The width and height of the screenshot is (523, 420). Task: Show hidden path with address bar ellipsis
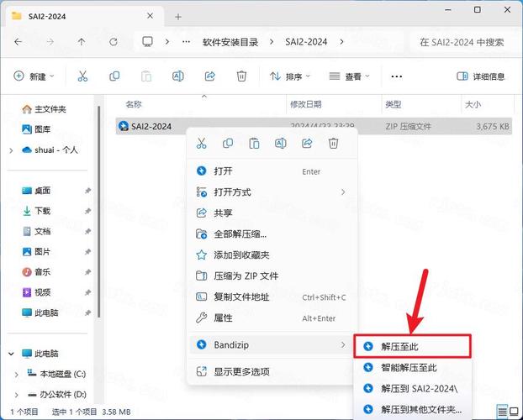pos(186,42)
